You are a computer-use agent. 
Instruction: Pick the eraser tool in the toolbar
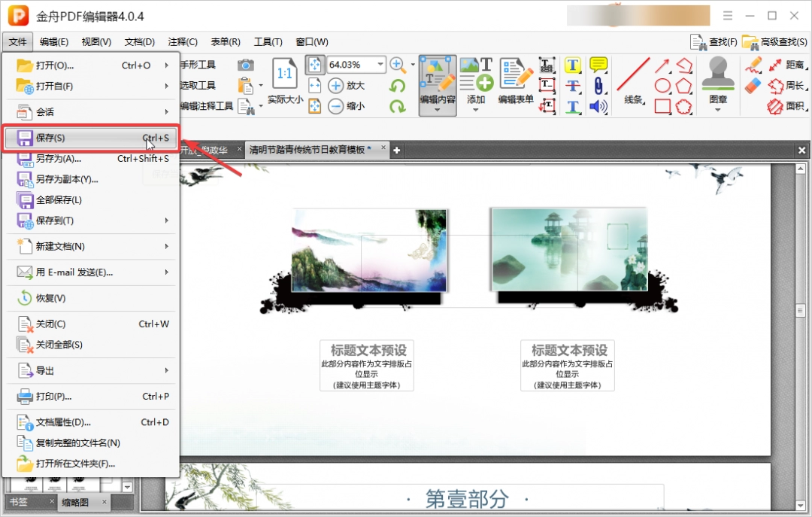pos(753,84)
